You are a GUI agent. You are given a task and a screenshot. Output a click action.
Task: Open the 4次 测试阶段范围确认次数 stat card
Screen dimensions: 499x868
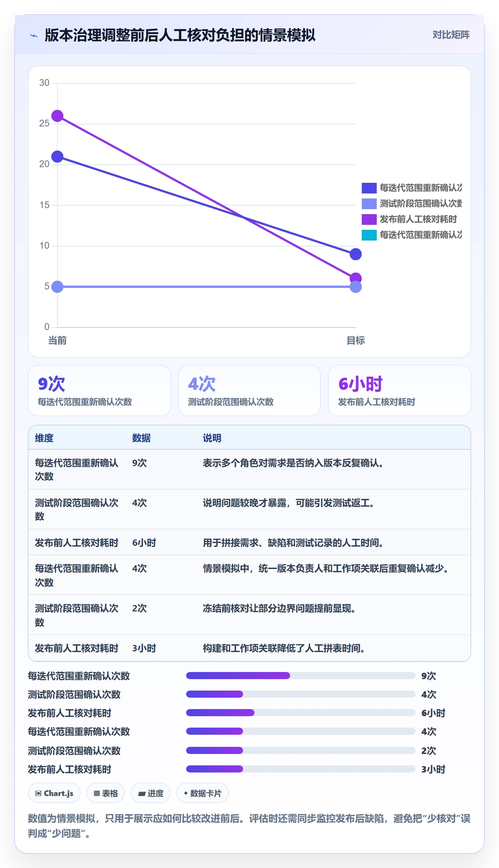coord(249,391)
